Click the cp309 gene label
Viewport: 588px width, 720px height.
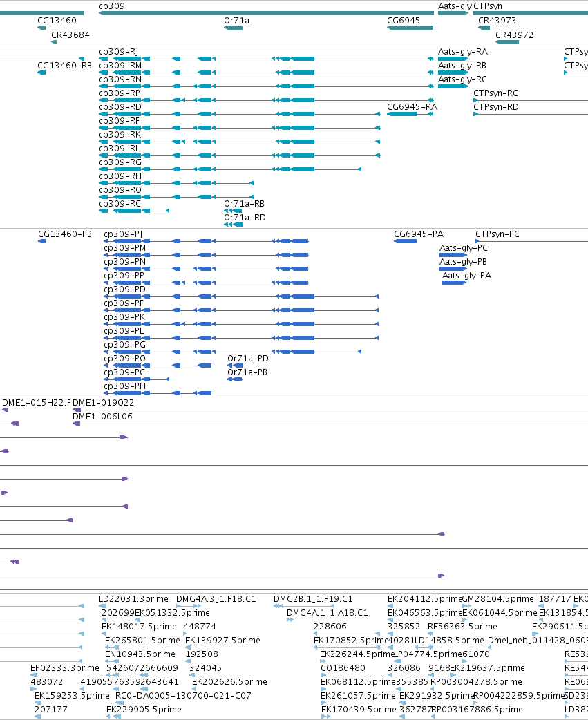111,6
